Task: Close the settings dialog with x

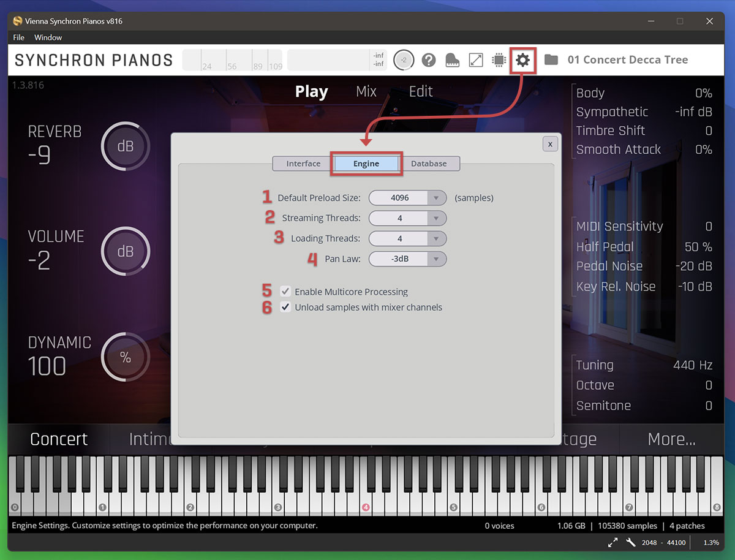Action: click(x=550, y=144)
